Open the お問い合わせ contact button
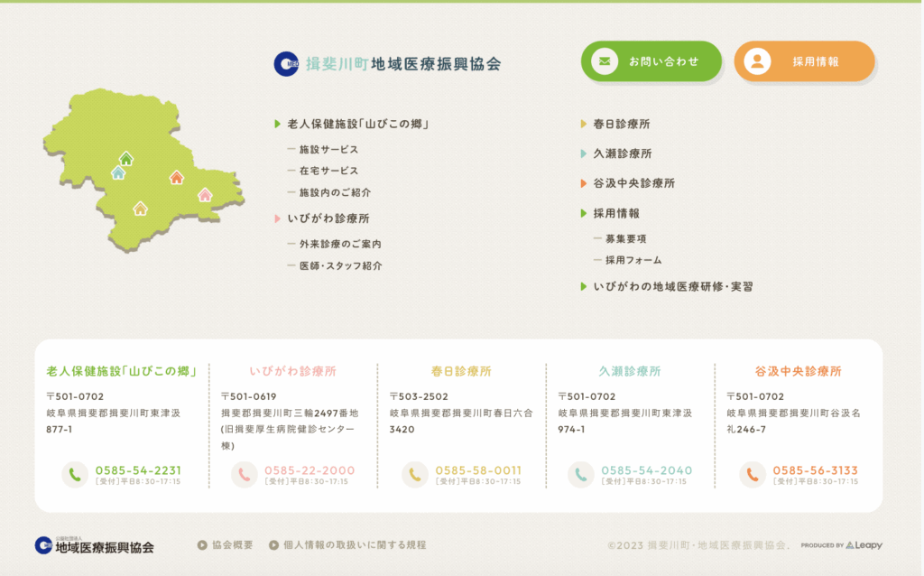The width and height of the screenshot is (924, 576). [651, 61]
